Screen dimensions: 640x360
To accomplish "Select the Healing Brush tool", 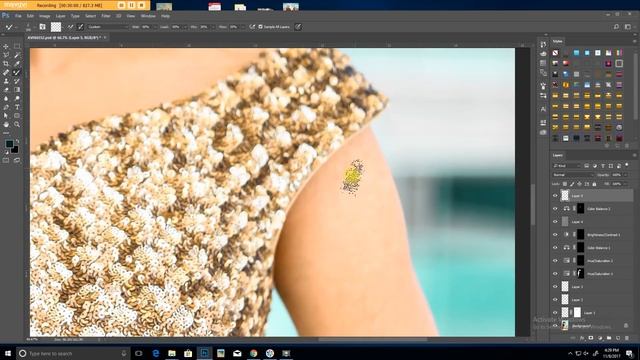I will tap(6, 72).
